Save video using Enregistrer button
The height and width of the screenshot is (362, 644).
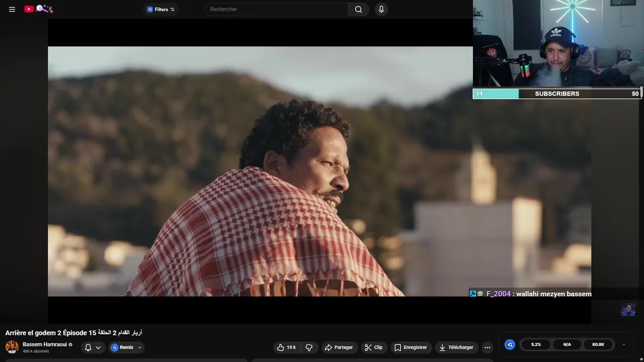[x=411, y=347]
